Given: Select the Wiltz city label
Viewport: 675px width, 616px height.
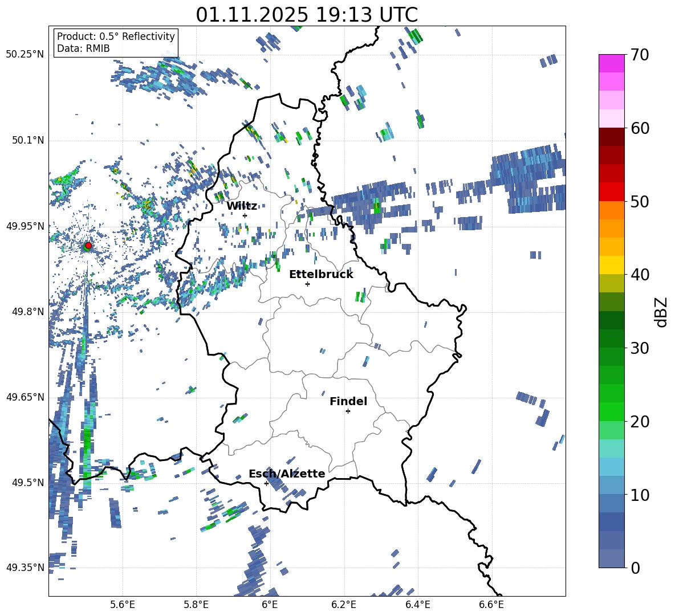Looking at the screenshot, I should 242,206.
